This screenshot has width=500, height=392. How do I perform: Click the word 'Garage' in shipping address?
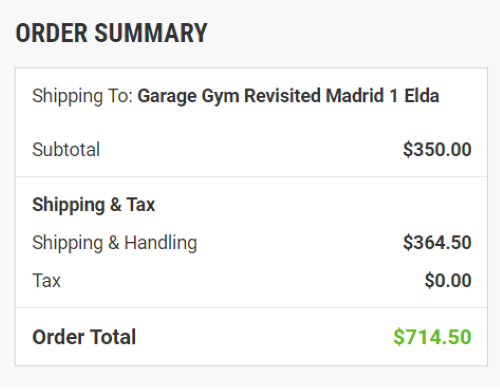click(x=167, y=97)
